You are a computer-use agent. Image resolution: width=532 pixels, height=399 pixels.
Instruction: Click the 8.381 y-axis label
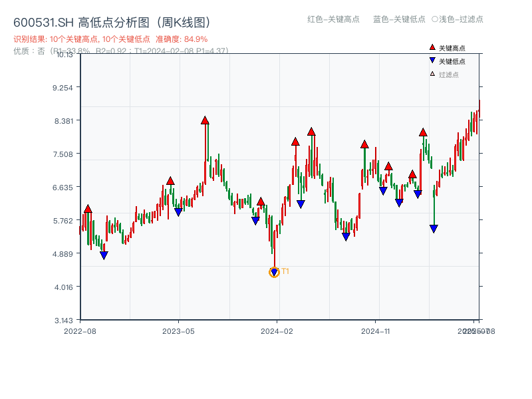(63, 121)
